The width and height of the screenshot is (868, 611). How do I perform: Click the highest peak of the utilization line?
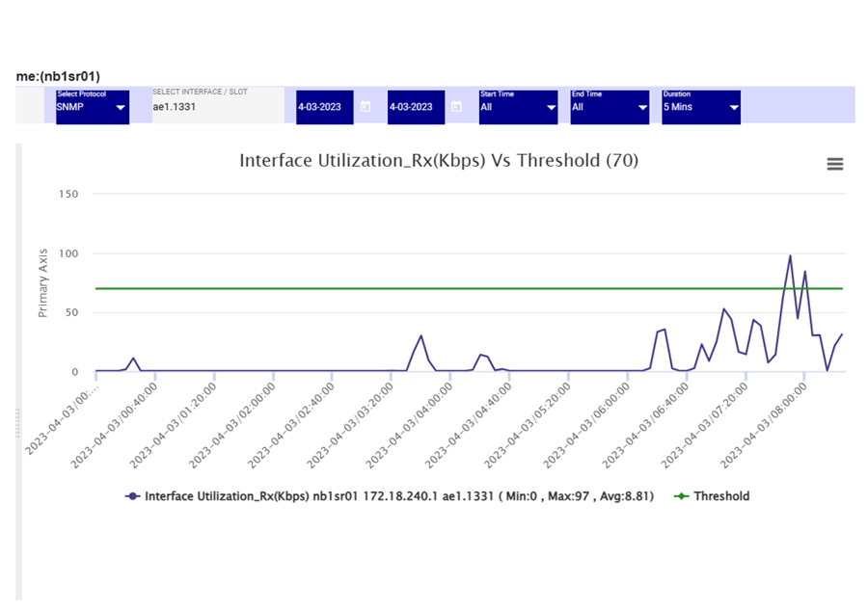click(790, 256)
